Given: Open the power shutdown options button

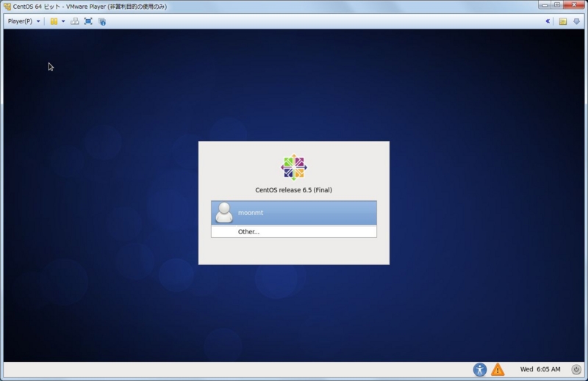Looking at the screenshot, I should click(x=576, y=369).
